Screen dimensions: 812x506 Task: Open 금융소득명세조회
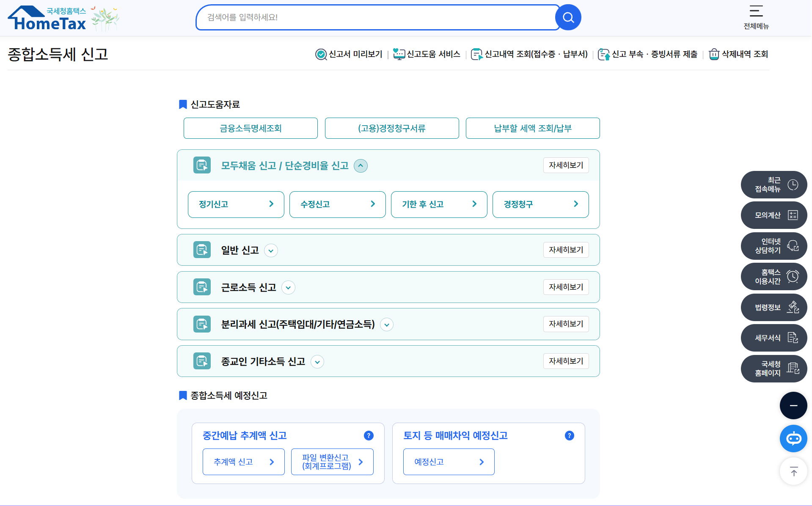coord(250,128)
